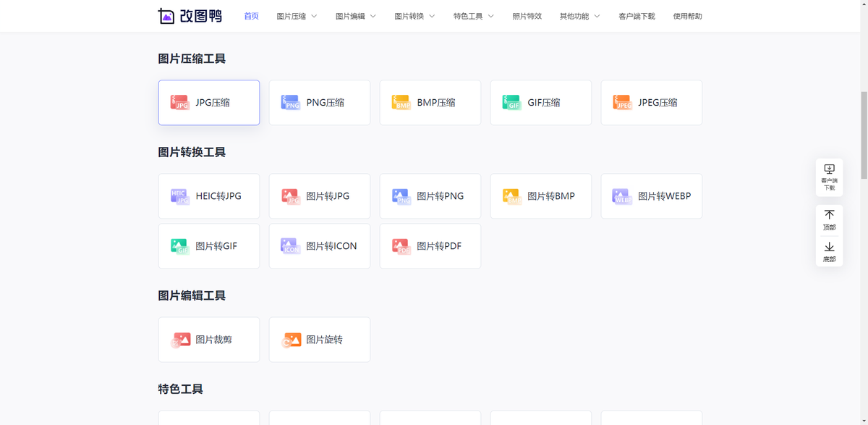Open the BMP压缩 tool card

click(x=430, y=103)
